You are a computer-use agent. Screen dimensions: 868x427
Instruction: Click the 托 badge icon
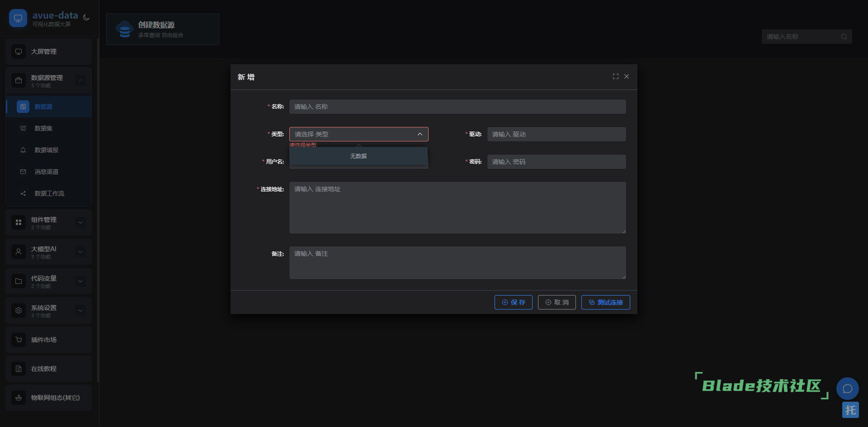(x=850, y=410)
